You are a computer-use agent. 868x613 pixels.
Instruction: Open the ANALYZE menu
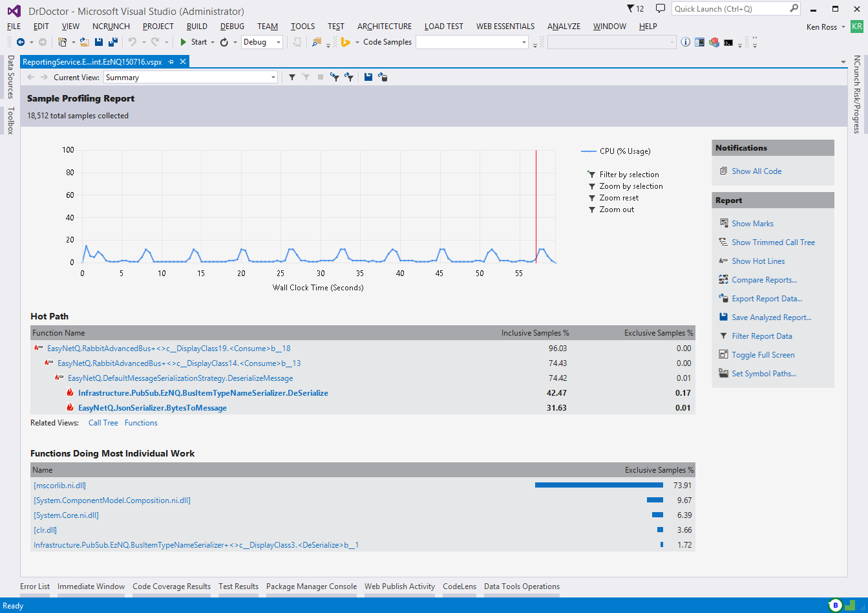(x=564, y=27)
